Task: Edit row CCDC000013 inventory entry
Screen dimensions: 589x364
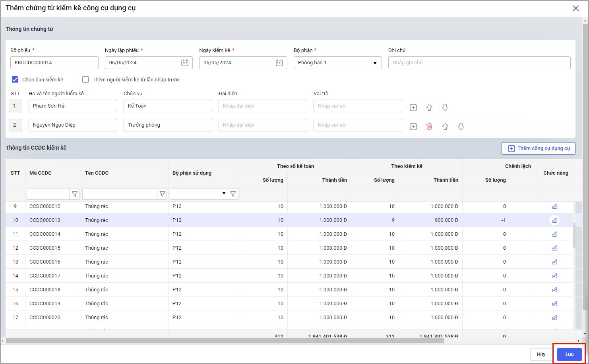Action: 554,220
